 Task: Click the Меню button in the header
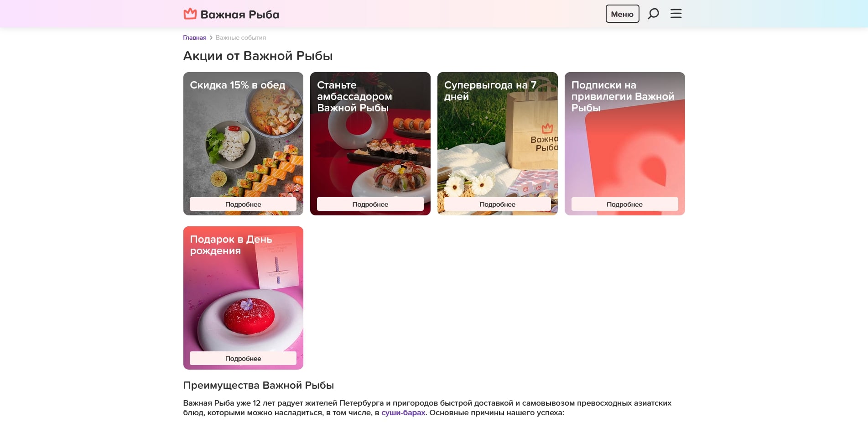[x=622, y=14]
